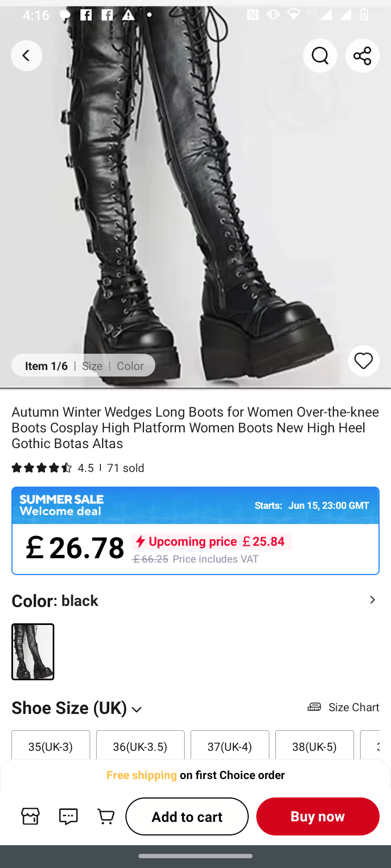Tap the back arrow icon

(x=26, y=55)
